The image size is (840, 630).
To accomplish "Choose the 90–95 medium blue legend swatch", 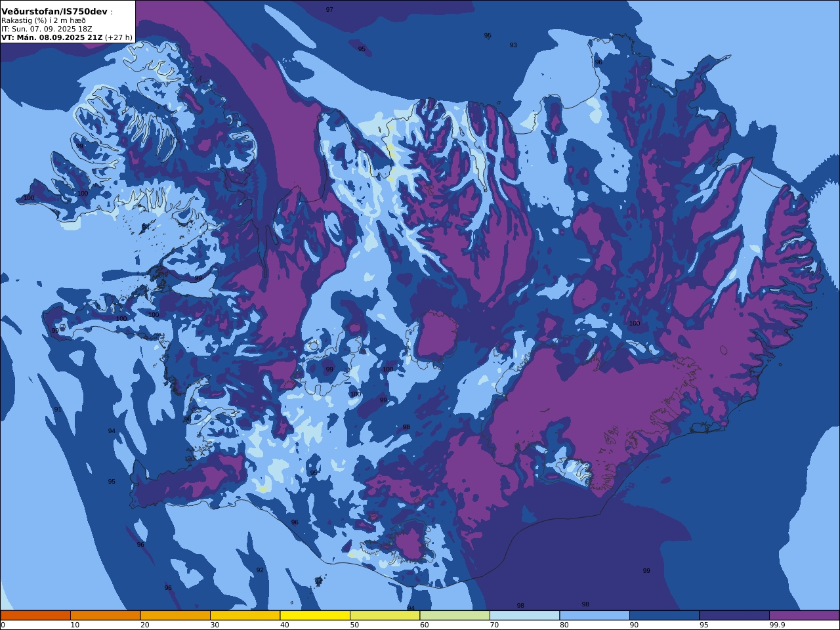I will pyautogui.click(x=664, y=615).
